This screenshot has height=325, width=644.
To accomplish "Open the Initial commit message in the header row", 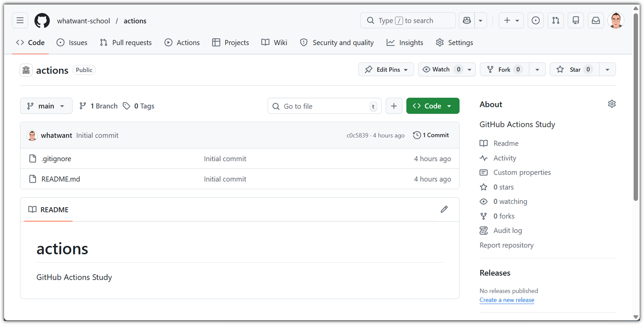I will pyautogui.click(x=97, y=135).
